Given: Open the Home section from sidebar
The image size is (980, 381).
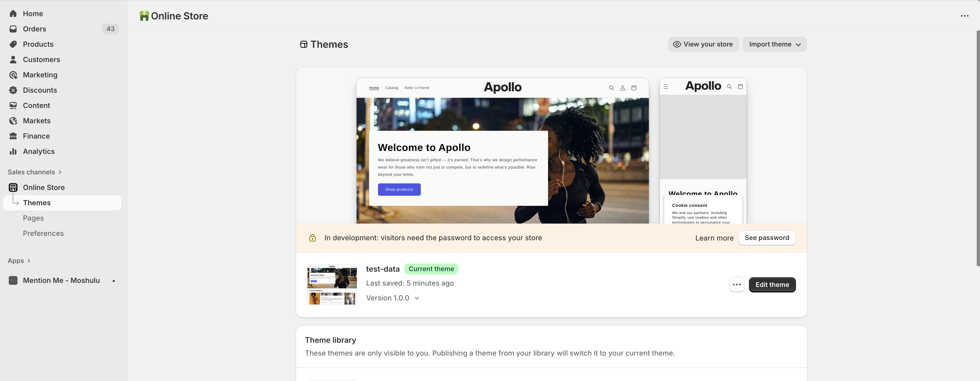Looking at the screenshot, I should [x=13, y=13].
